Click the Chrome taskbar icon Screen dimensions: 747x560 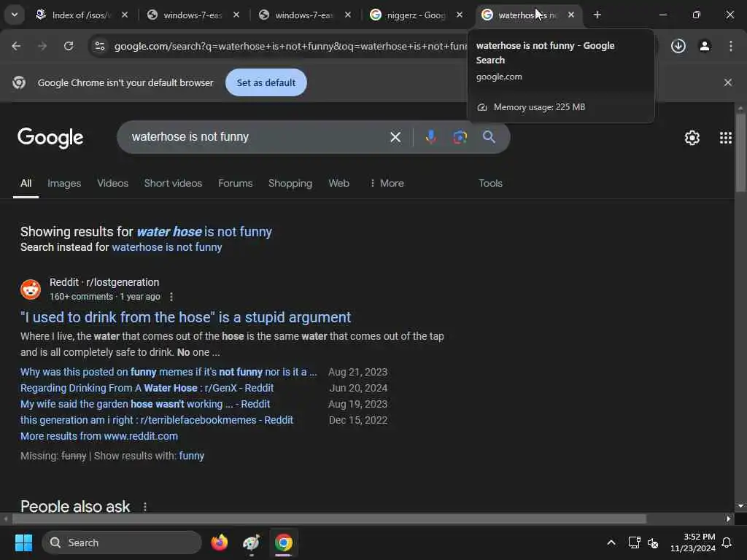pos(284,542)
